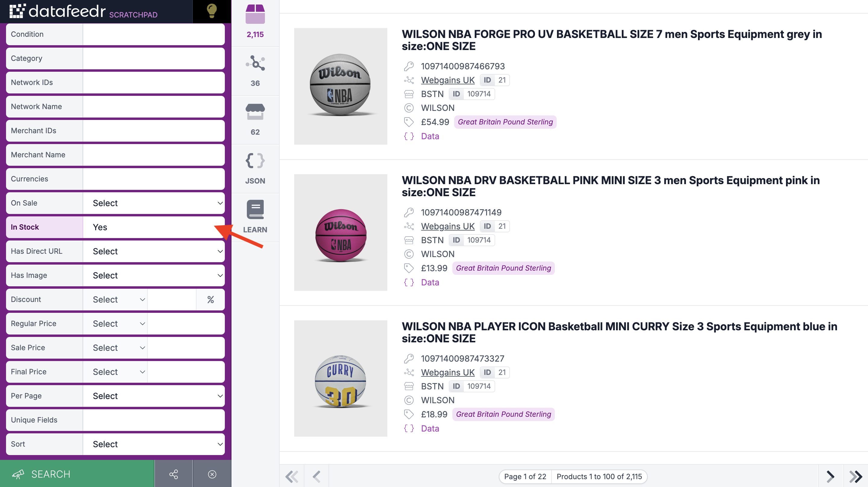Click Great Britain Pound Sterling tag beside £18.99

coord(503,414)
